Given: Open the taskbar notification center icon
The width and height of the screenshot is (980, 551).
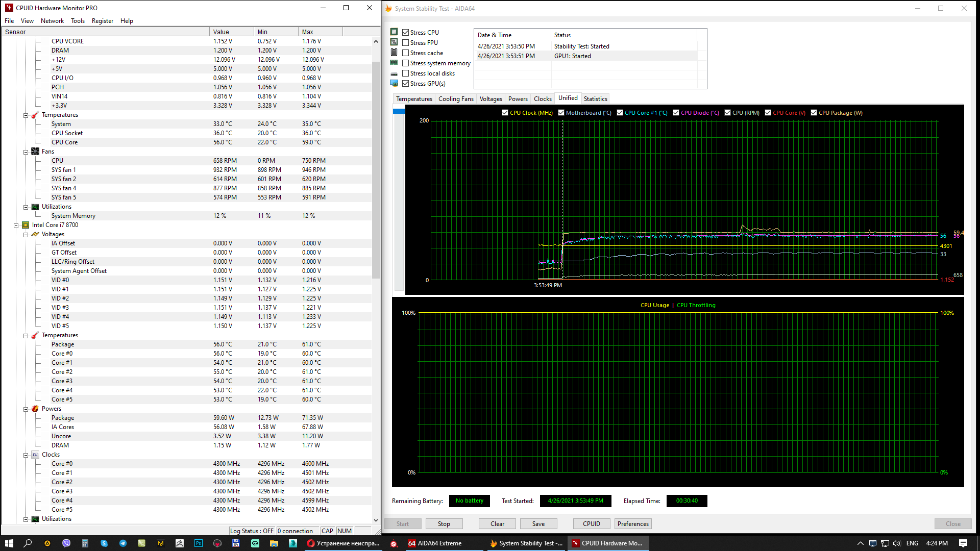Looking at the screenshot, I should [x=963, y=543].
